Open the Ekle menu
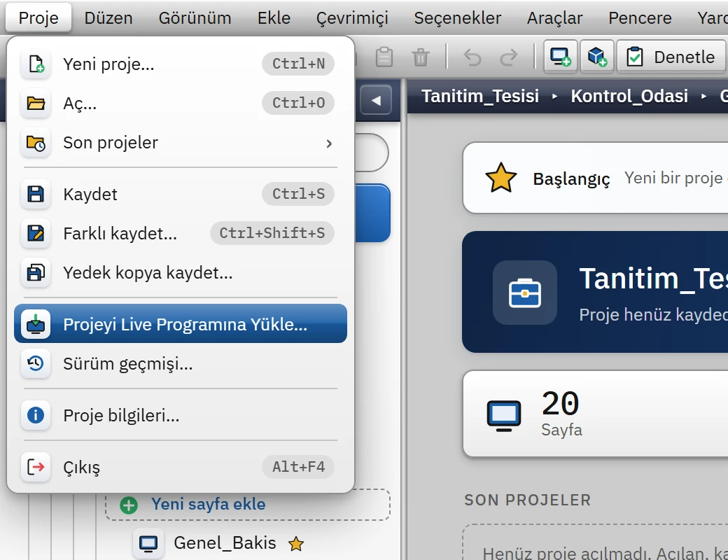The image size is (728, 560). point(274,18)
